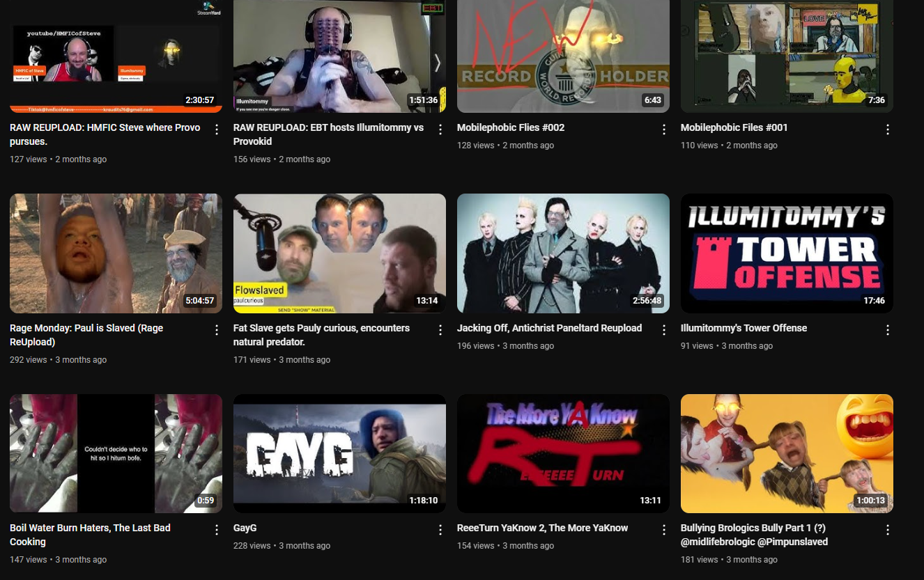
Task: Click the '181 views • 3 months ago' text
Action: point(730,560)
